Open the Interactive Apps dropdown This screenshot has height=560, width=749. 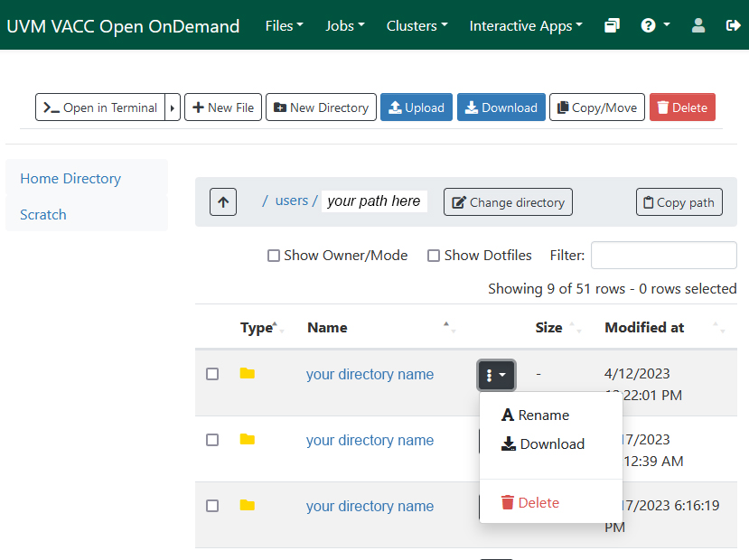coord(525,26)
